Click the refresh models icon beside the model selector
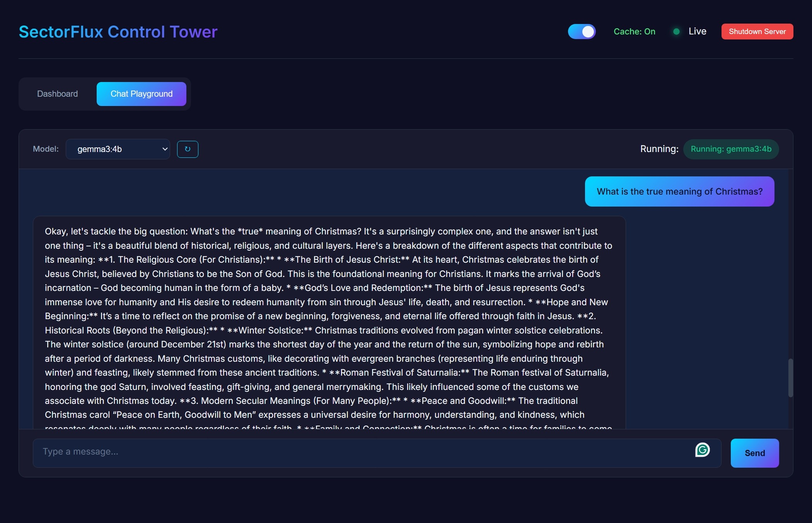The width and height of the screenshot is (812, 523). (188, 149)
